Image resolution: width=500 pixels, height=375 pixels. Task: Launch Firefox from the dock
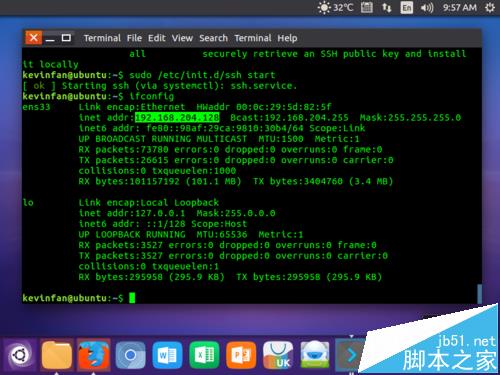point(93,355)
